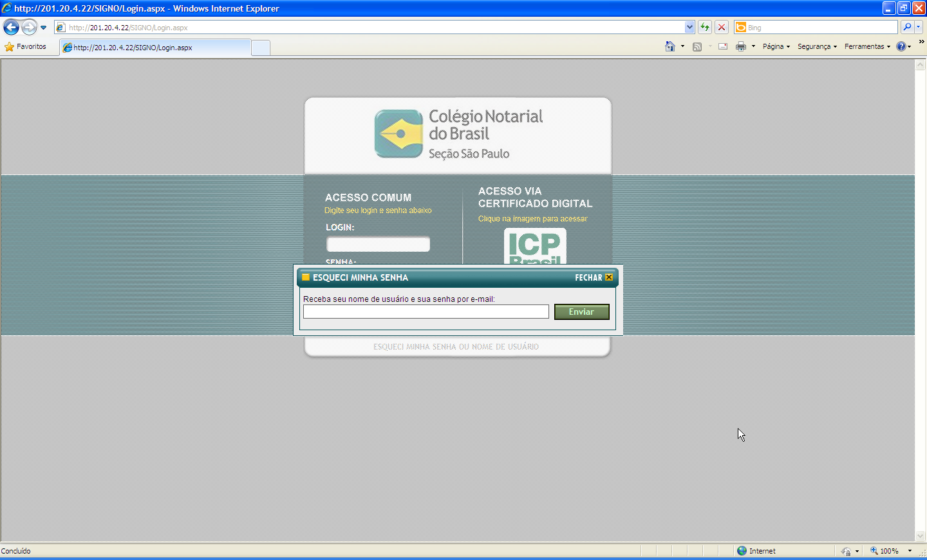Click the Login input field
The image size is (927, 560).
(x=379, y=244)
